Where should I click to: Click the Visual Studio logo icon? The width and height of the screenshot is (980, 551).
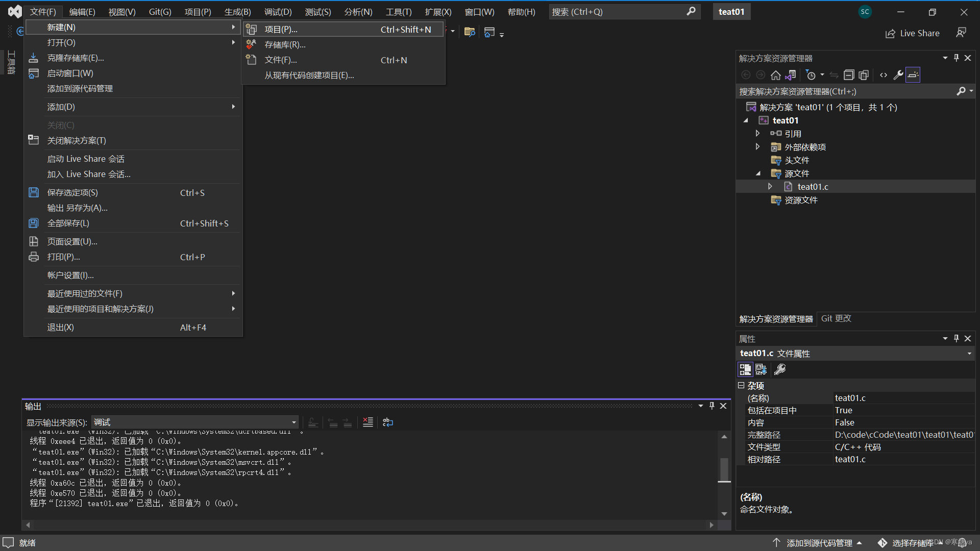point(15,12)
